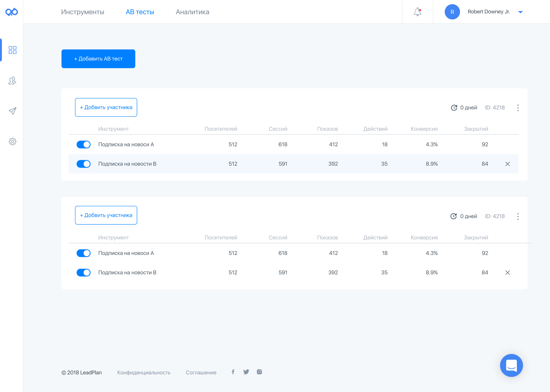Click the LeadPlan infinity logo
Screen dimensions: 550x392
coord(12,12)
